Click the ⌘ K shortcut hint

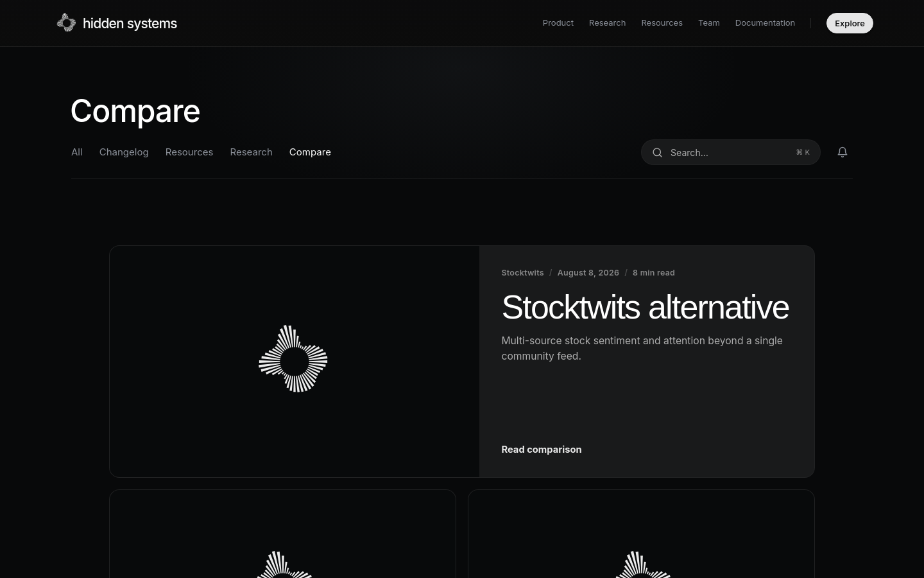coord(803,152)
